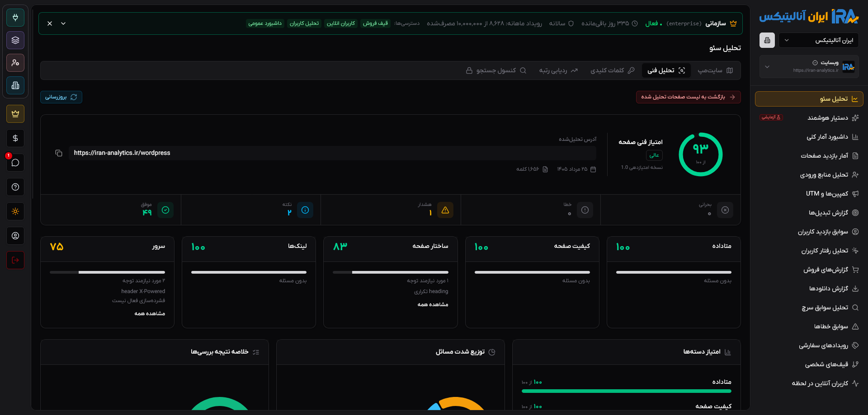The width and height of the screenshot is (868, 415).
Task: Toggle the sun light theme icon
Action: pos(15,211)
